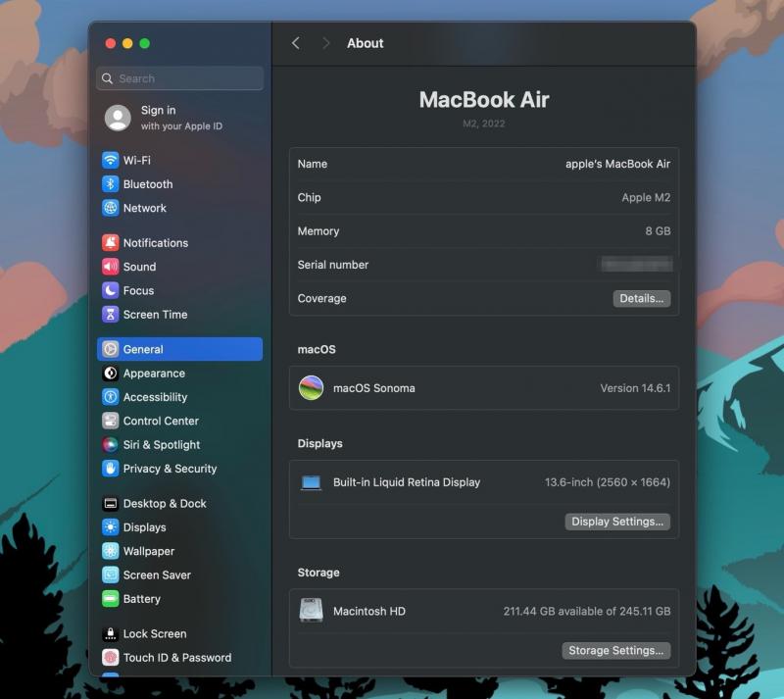Click the Version 14.6.1 text

click(635, 388)
